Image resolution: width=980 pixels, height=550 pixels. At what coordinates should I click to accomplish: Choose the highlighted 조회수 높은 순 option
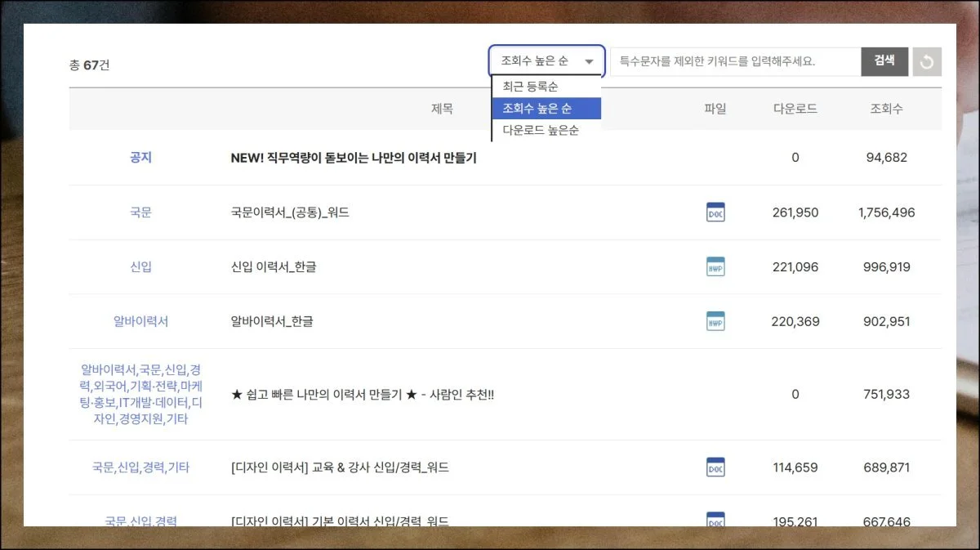(x=546, y=107)
